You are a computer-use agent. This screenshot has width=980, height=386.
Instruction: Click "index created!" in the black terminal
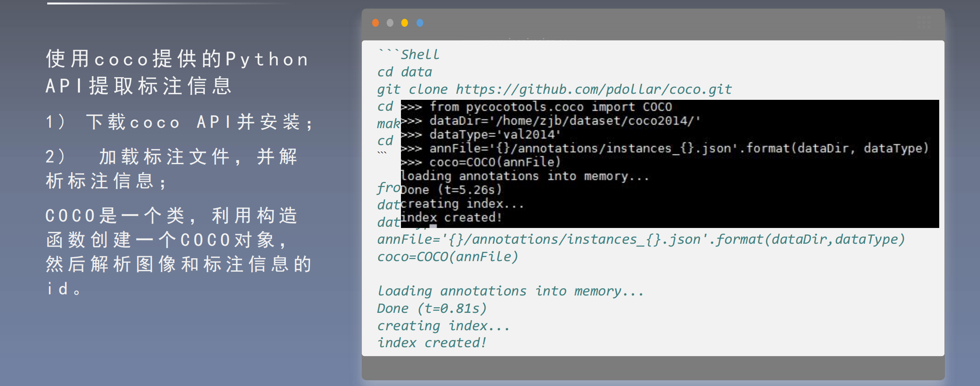pyautogui.click(x=451, y=217)
